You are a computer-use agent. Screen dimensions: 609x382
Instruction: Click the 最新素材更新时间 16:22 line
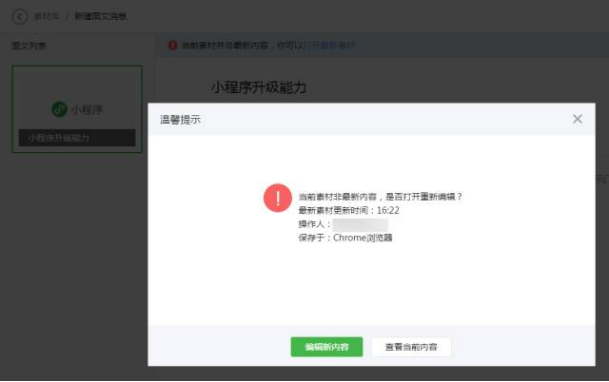pyautogui.click(x=348, y=210)
